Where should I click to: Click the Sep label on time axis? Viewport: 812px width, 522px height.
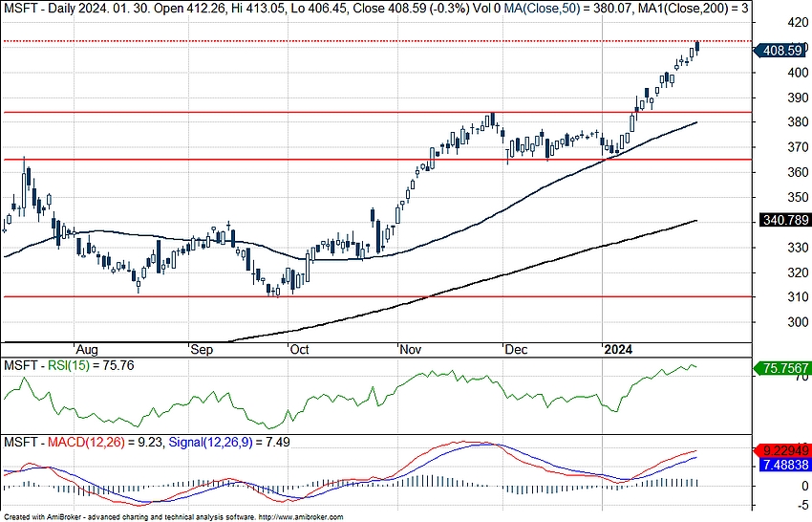pyautogui.click(x=202, y=349)
